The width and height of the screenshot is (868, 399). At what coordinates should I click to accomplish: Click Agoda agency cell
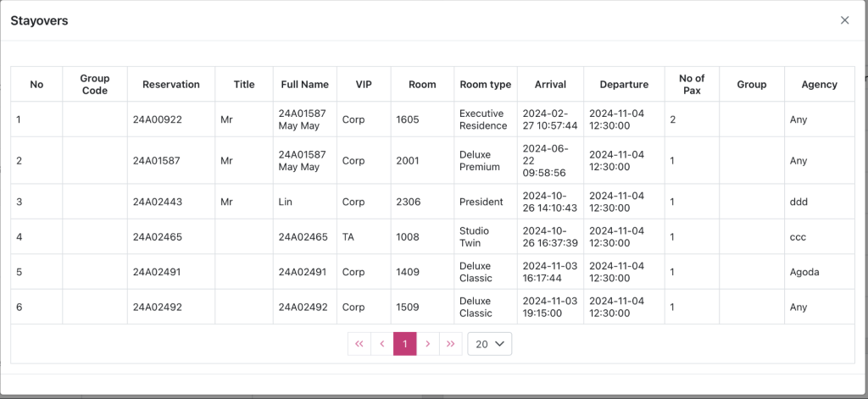(x=804, y=272)
